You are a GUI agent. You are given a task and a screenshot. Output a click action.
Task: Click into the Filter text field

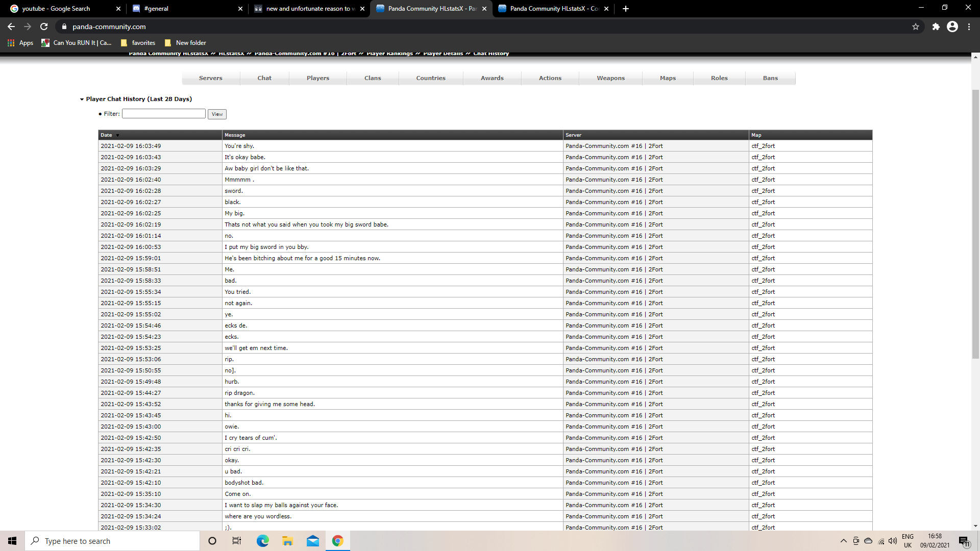163,114
